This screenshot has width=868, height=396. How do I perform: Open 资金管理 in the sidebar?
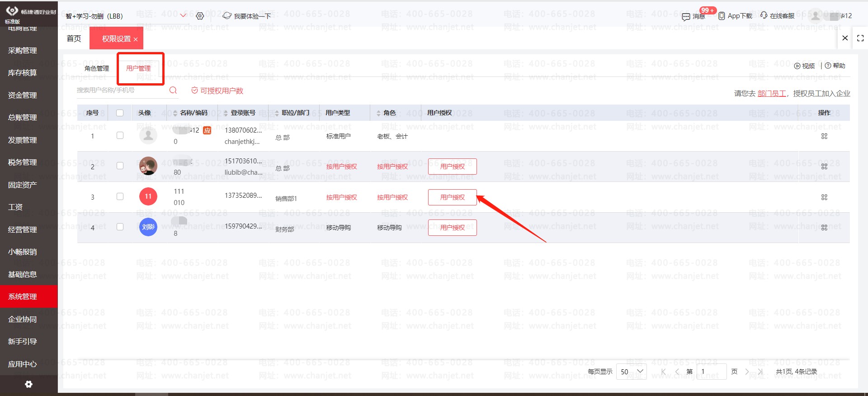point(23,95)
